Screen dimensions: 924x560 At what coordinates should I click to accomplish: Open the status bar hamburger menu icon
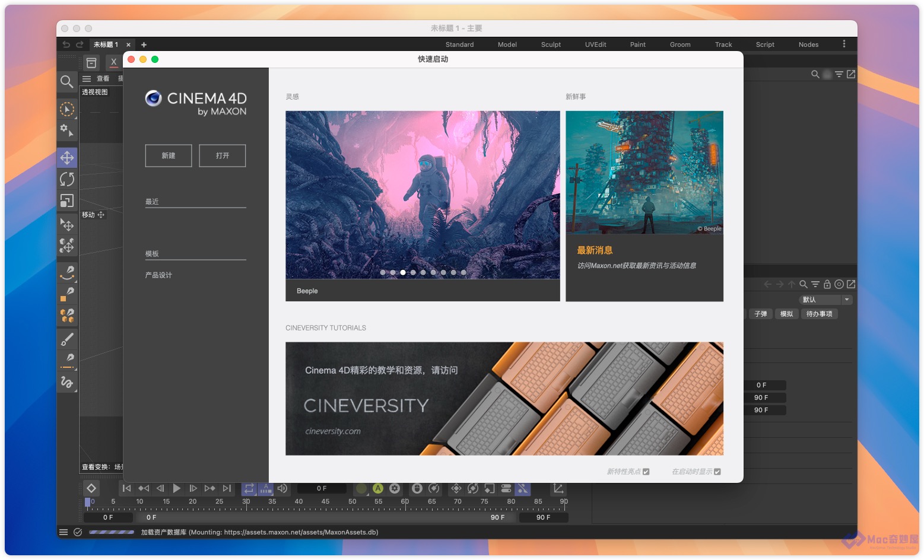[63, 532]
